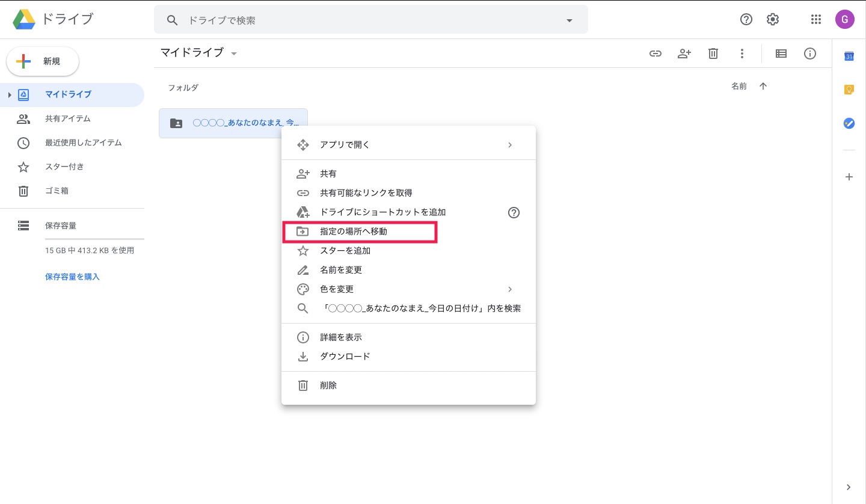Click the trash icon in toolbar
Screen dimensions: 866x504
[713, 54]
